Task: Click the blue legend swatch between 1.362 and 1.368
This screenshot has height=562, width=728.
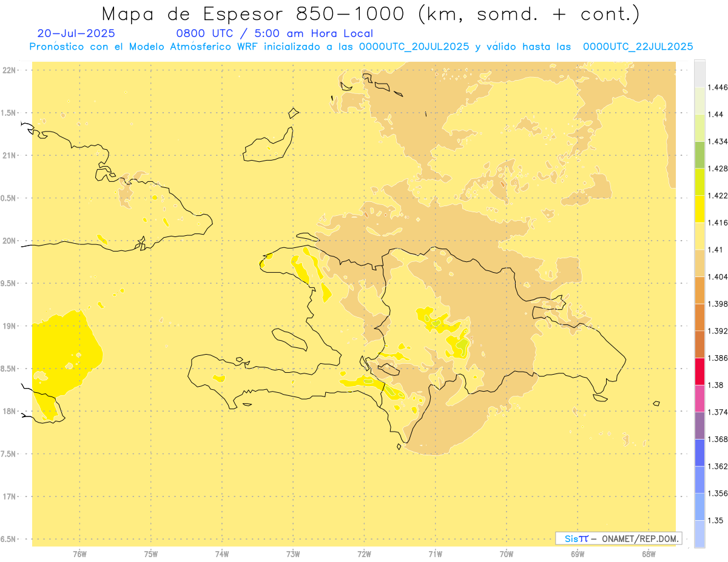Action: point(699,452)
